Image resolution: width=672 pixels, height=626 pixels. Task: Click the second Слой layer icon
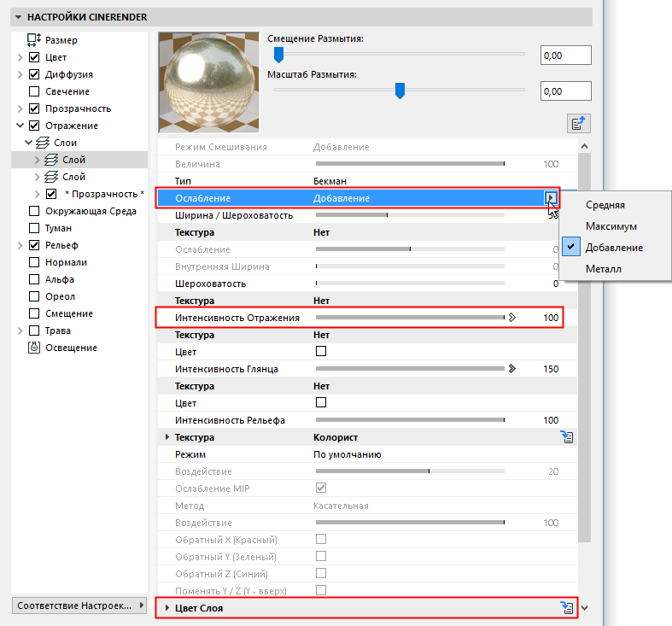51,177
